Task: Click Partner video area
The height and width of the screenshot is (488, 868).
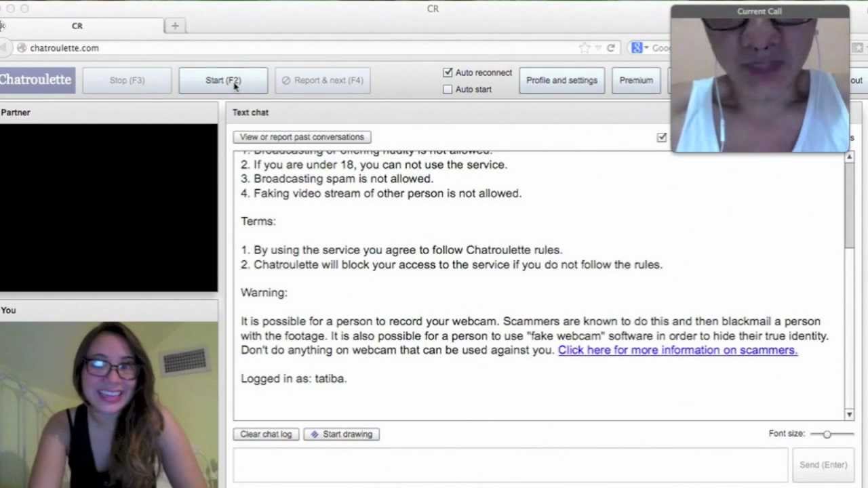Action: click(x=108, y=207)
